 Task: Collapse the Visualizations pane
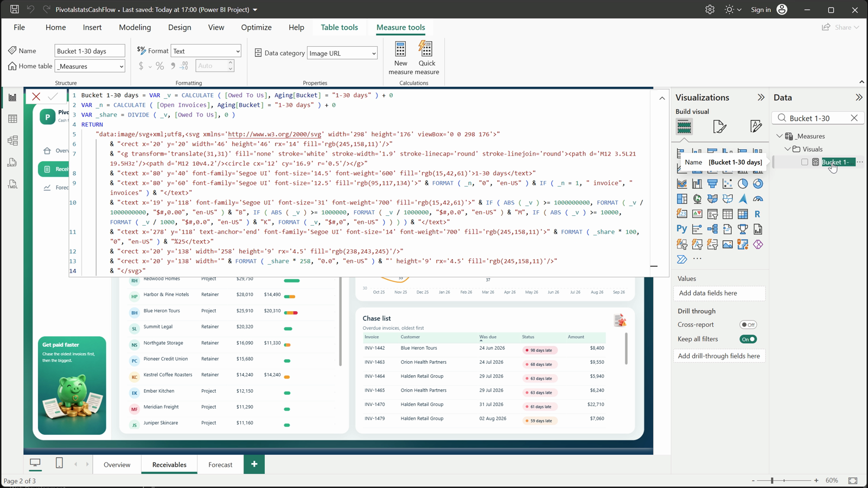click(761, 98)
